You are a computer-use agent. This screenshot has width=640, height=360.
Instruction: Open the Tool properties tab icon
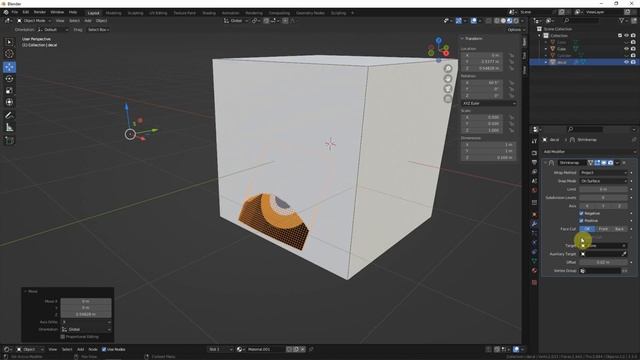tap(534, 141)
